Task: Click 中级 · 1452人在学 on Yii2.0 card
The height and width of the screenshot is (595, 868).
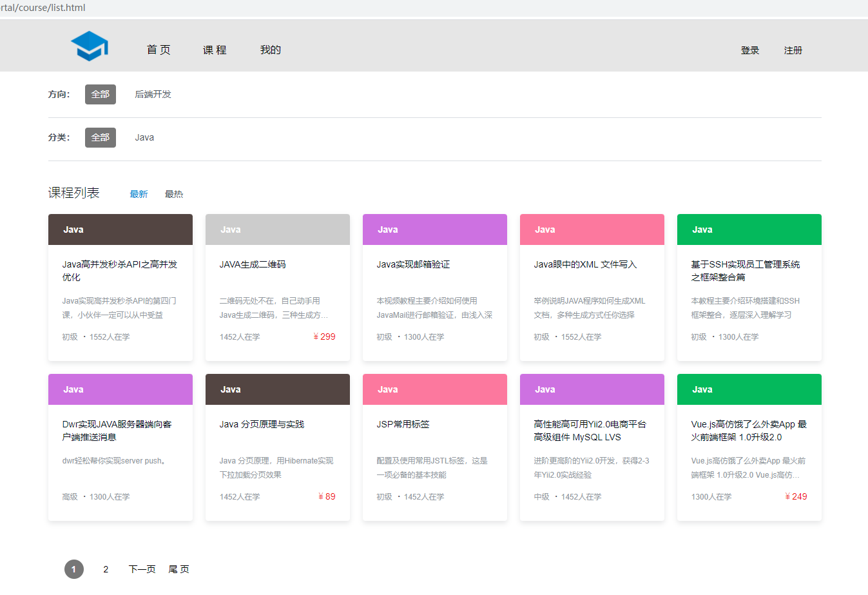Action: click(x=568, y=497)
